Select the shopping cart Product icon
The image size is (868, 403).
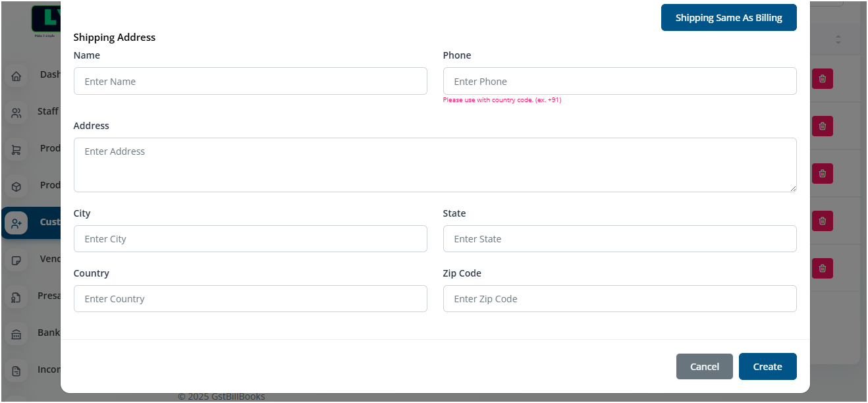coord(16,150)
